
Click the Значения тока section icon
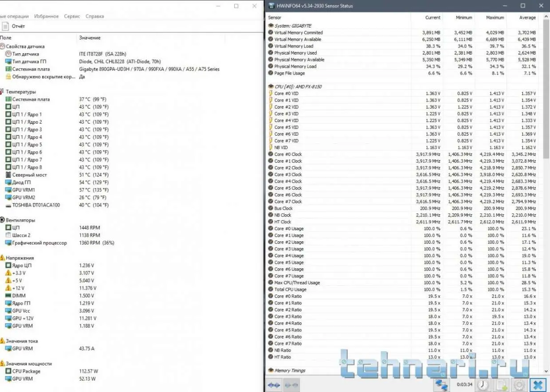[3, 341]
